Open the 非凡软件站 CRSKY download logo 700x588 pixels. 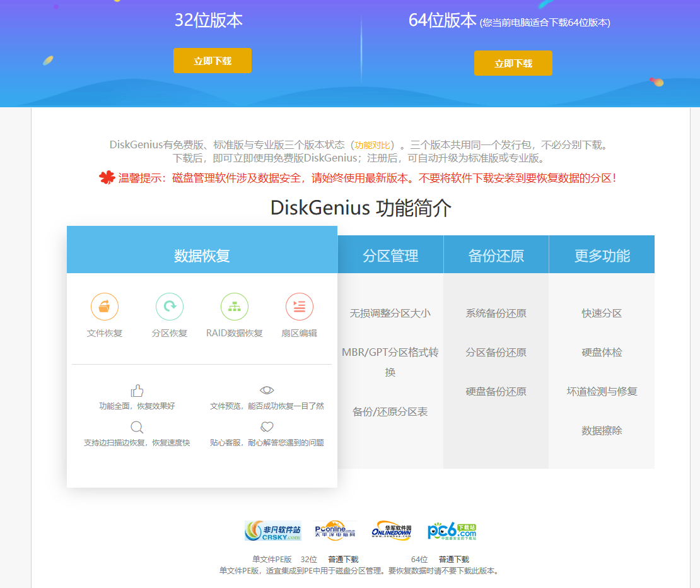[273, 531]
